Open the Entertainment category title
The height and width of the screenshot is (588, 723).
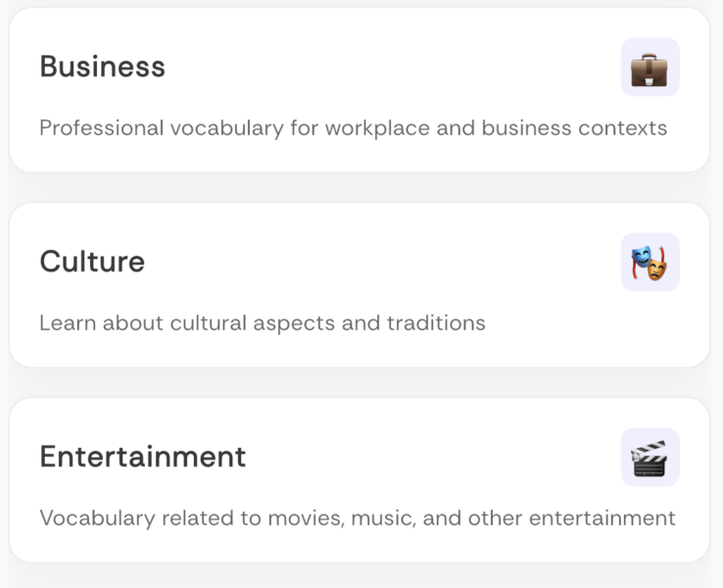142,457
